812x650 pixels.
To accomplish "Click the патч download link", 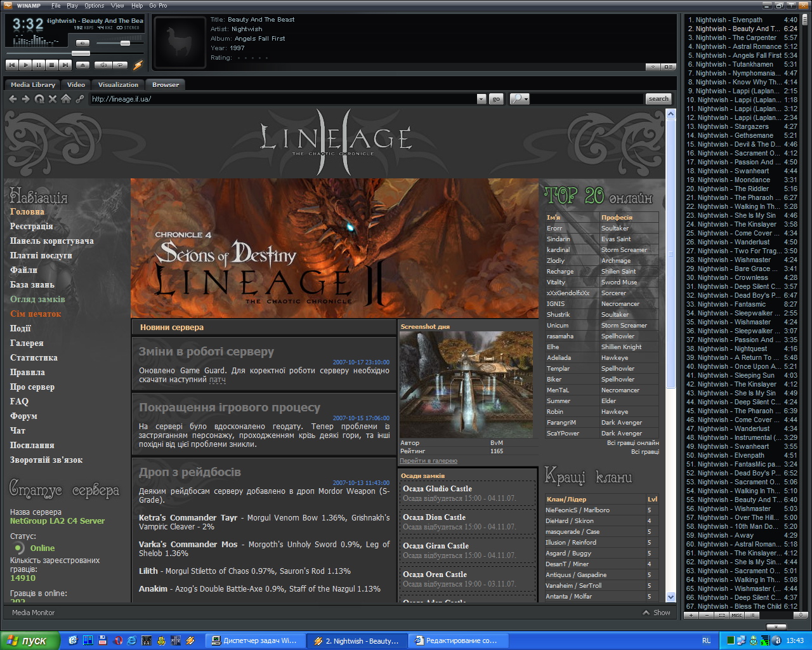I will [x=217, y=380].
